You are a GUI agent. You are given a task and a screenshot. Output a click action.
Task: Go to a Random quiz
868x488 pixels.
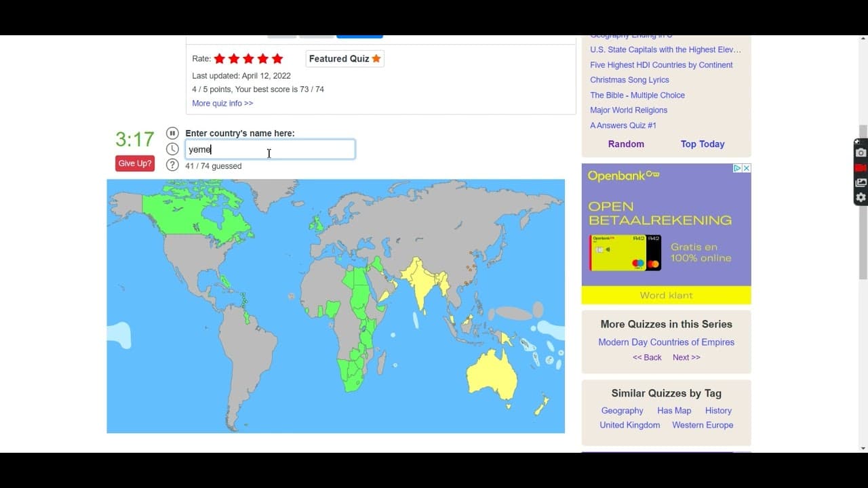[x=626, y=144]
